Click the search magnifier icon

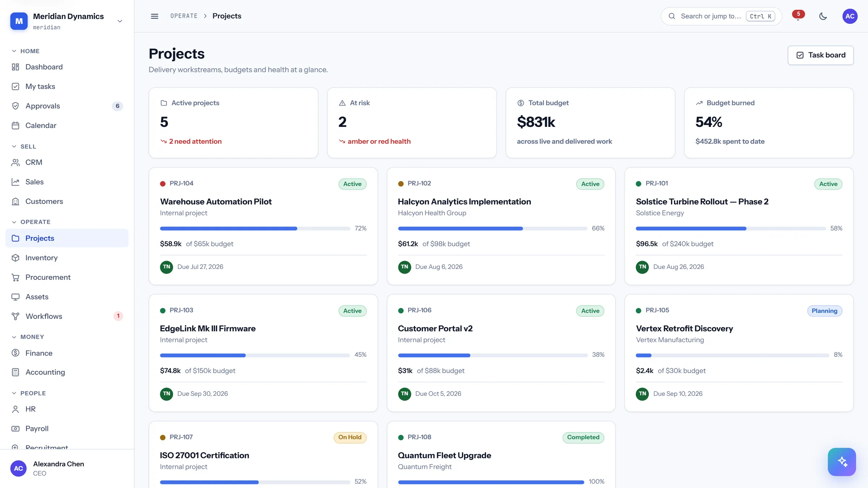point(672,16)
